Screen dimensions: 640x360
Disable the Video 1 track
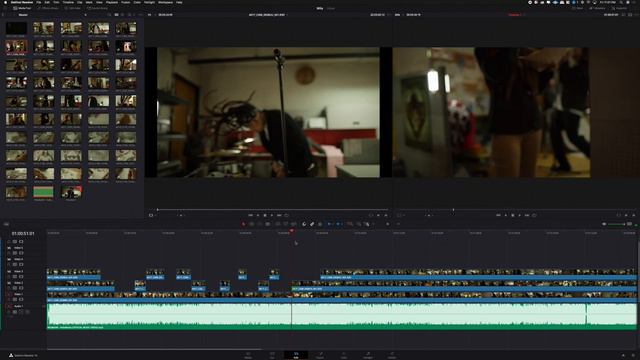pyautogui.click(x=21, y=299)
